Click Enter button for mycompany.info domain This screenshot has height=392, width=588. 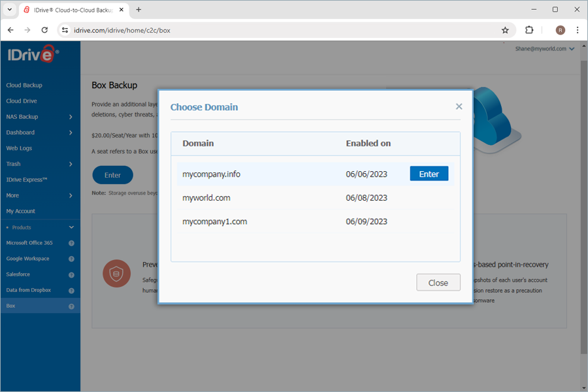pyautogui.click(x=429, y=174)
